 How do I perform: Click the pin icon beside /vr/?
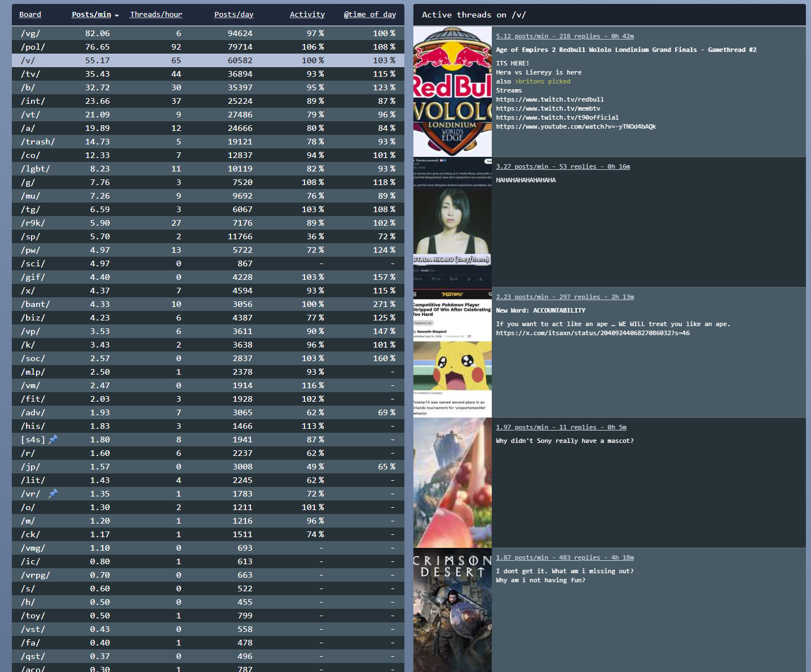(54, 493)
